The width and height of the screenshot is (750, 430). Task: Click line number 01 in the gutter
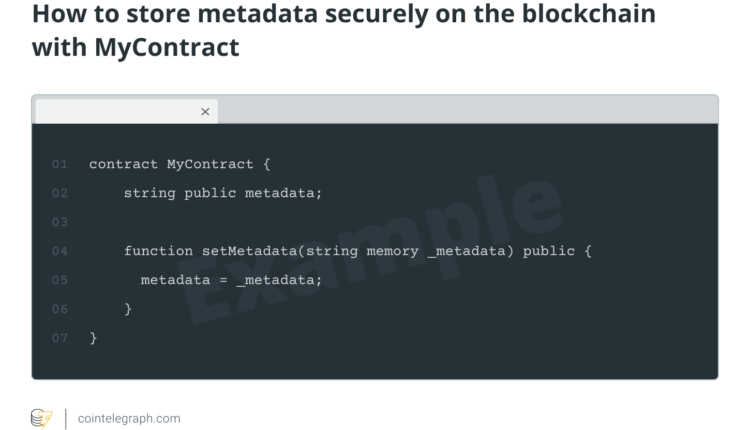pyautogui.click(x=60, y=164)
